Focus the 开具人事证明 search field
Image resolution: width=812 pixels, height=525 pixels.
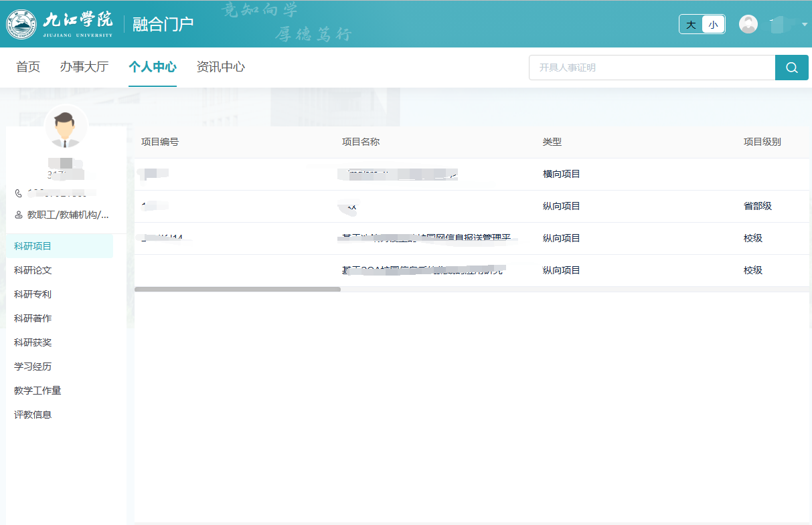651,68
